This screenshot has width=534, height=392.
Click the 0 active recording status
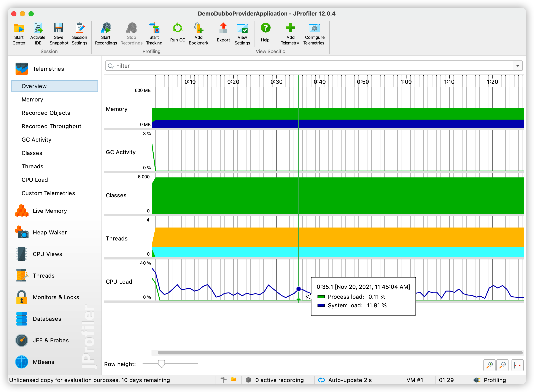pos(275,380)
